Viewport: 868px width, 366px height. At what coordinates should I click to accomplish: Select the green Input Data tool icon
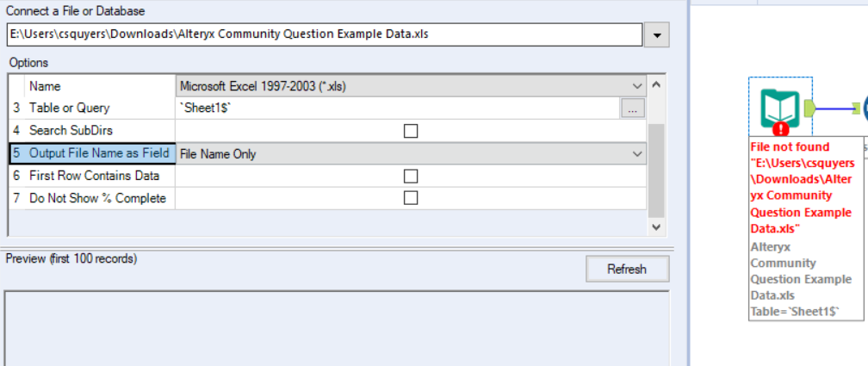point(779,109)
